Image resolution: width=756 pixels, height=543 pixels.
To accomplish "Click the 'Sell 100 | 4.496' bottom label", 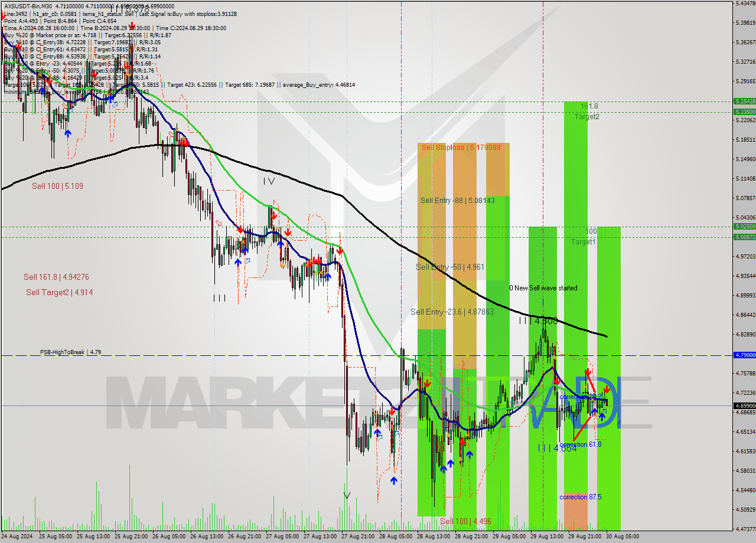I will tap(465, 522).
